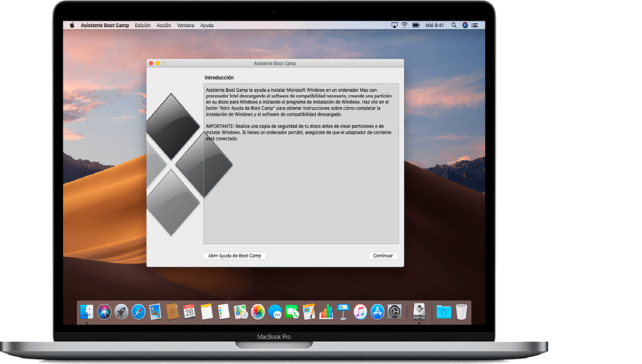Open the Mail stamp icon in dock

pyautogui.click(x=155, y=312)
